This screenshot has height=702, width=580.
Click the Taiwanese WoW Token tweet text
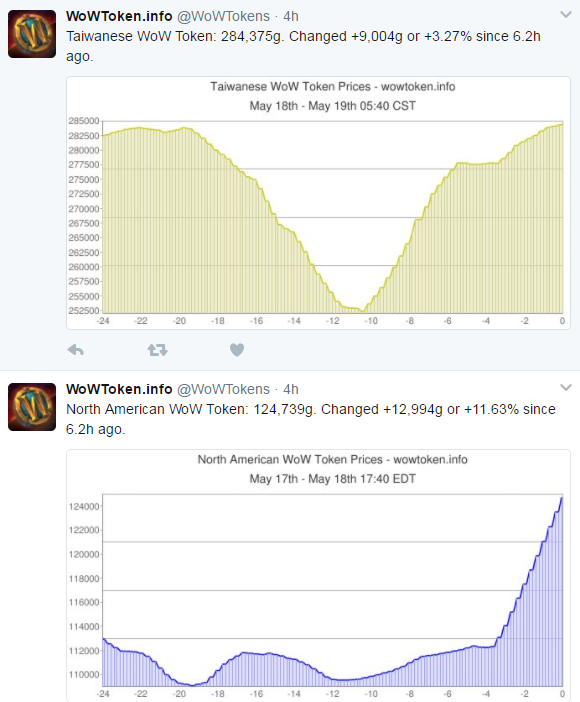(304, 46)
